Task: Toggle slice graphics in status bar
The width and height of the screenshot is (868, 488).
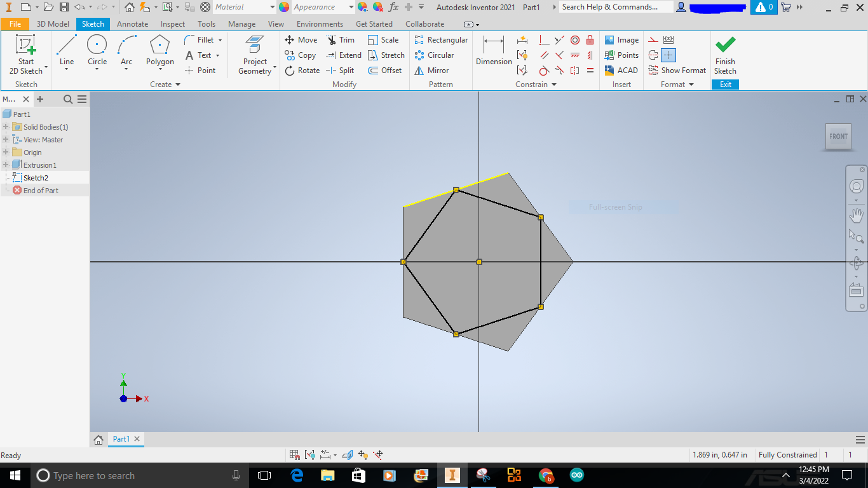Action: [x=348, y=455]
